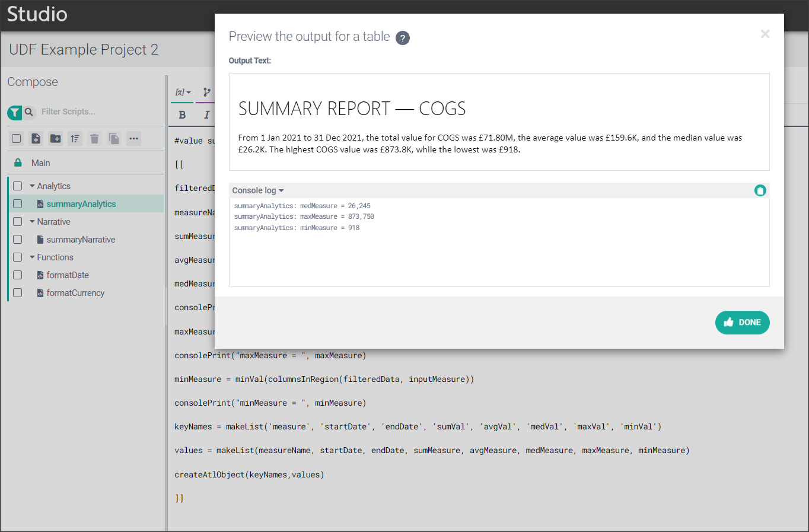Viewport: 809px width, 532px height.
Task: Collapse the Functions folder
Action: [32, 257]
